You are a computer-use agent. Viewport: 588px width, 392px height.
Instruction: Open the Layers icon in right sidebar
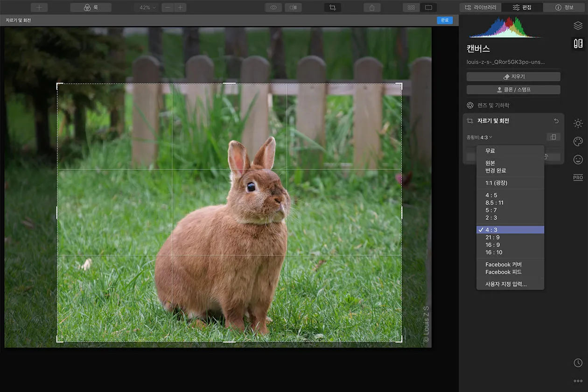pyautogui.click(x=578, y=26)
